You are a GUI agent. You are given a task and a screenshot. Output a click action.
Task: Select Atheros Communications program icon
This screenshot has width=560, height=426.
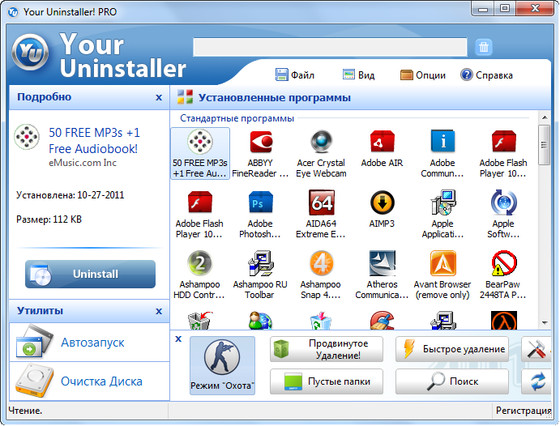coord(382,275)
